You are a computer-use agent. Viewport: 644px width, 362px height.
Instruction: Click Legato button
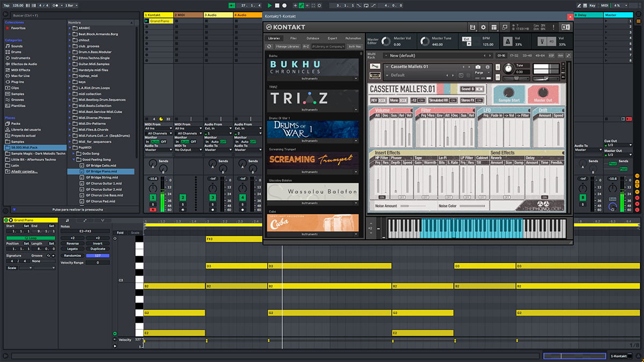tap(72, 249)
